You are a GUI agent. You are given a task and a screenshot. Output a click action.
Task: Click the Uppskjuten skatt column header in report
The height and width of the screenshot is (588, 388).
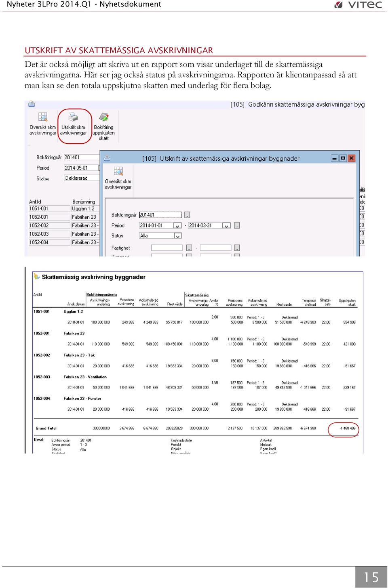[x=347, y=302]
